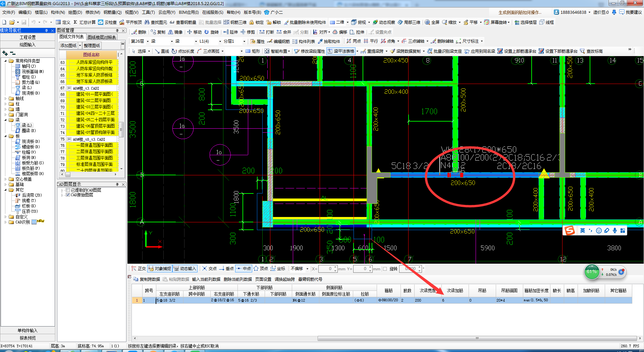Toggle 交点 intersection snap
This screenshot has height=352, width=644.
(209, 268)
